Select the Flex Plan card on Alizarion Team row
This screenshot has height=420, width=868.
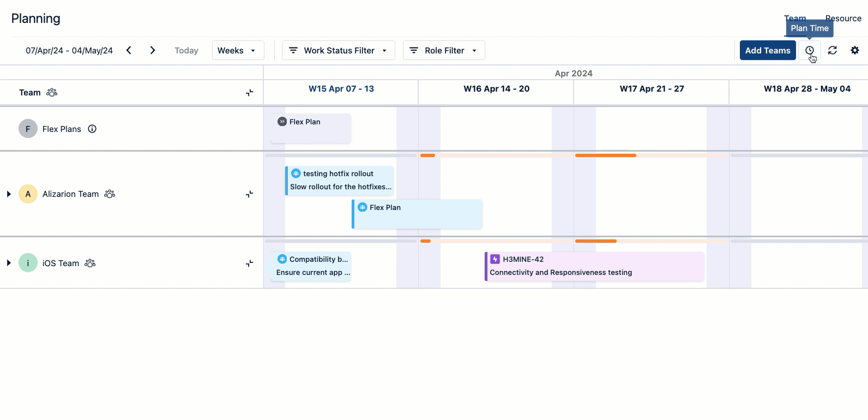[417, 214]
